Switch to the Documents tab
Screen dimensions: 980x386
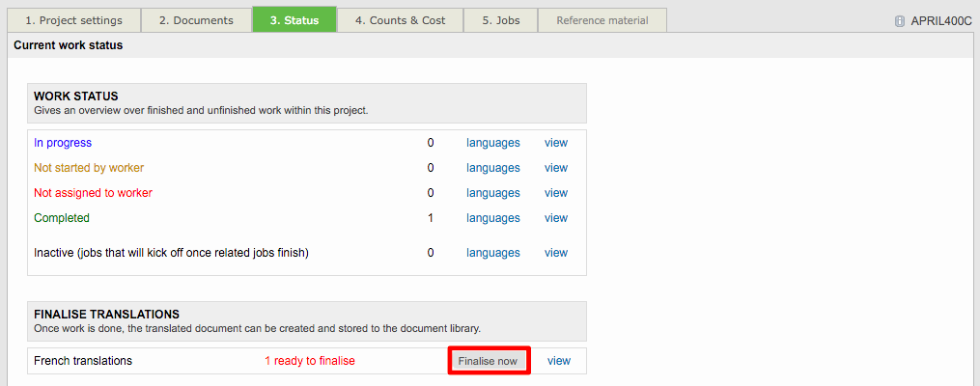coord(196,20)
